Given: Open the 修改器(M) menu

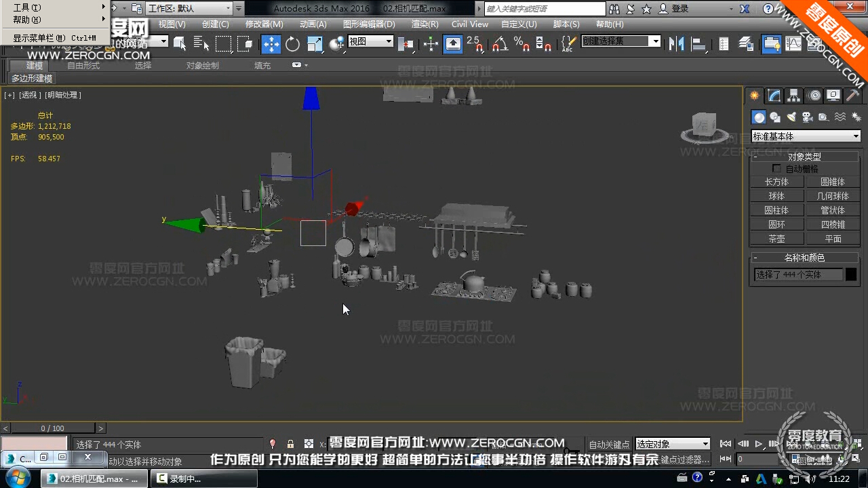Looking at the screenshot, I should point(264,24).
